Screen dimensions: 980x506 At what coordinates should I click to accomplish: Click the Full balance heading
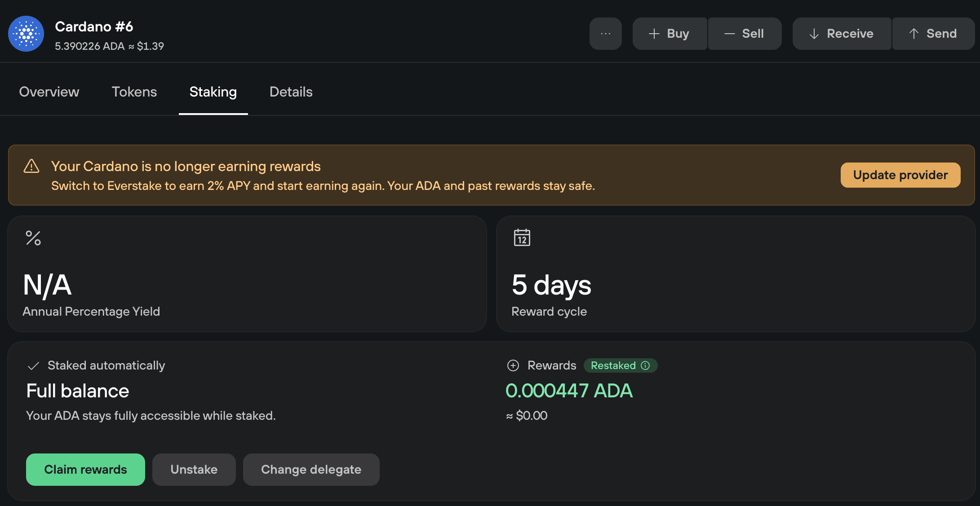tap(78, 391)
